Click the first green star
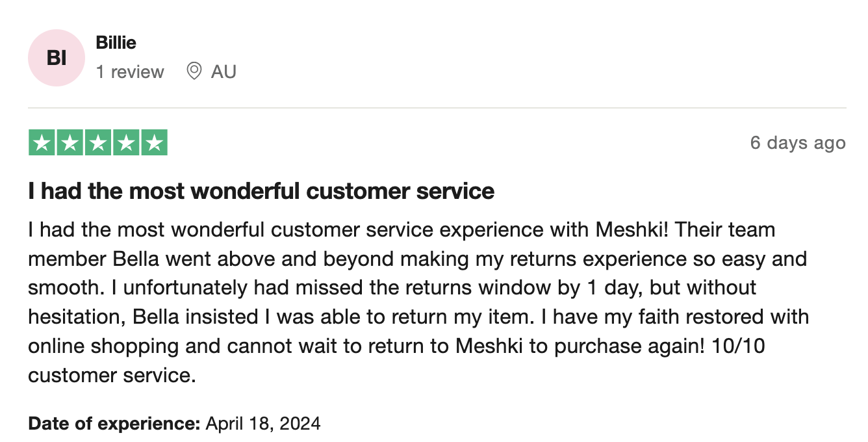Image resolution: width=868 pixels, height=442 pixels. click(42, 143)
